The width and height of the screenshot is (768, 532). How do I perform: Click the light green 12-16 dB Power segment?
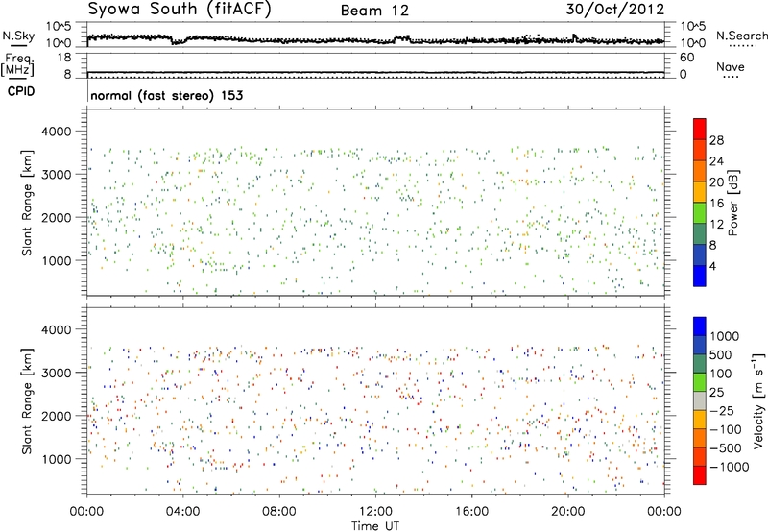(700, 213)
